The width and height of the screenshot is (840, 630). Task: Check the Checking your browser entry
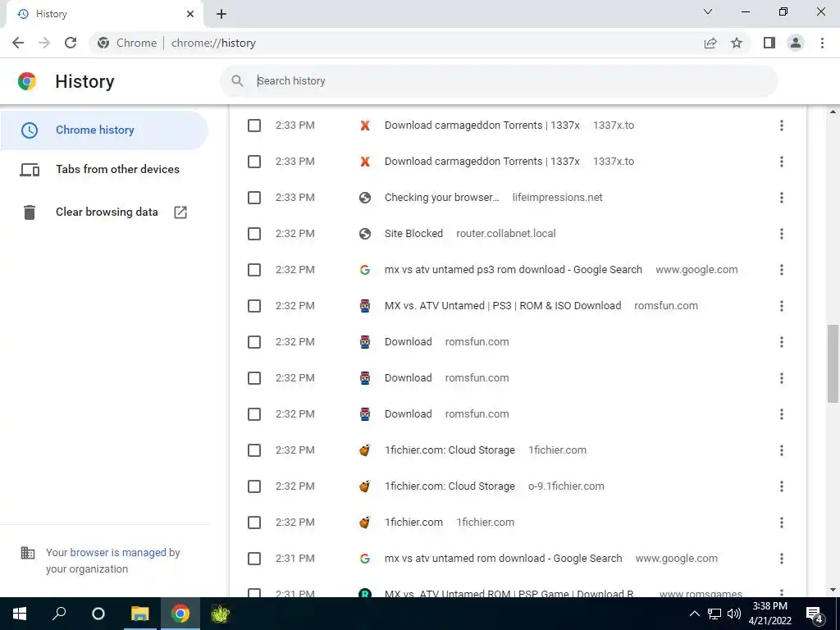point(254,198)
